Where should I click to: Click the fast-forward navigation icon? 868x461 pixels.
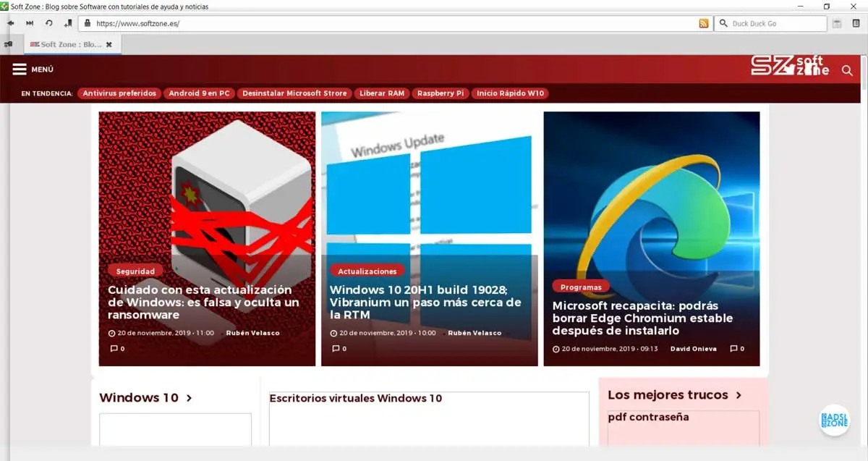pos(30,23)
